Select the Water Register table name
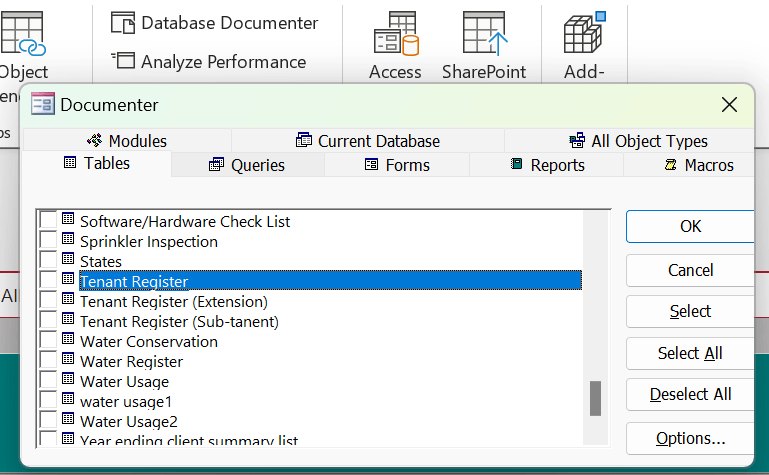The height and width of the screenshot is (475, 769). tap(131, 362)
